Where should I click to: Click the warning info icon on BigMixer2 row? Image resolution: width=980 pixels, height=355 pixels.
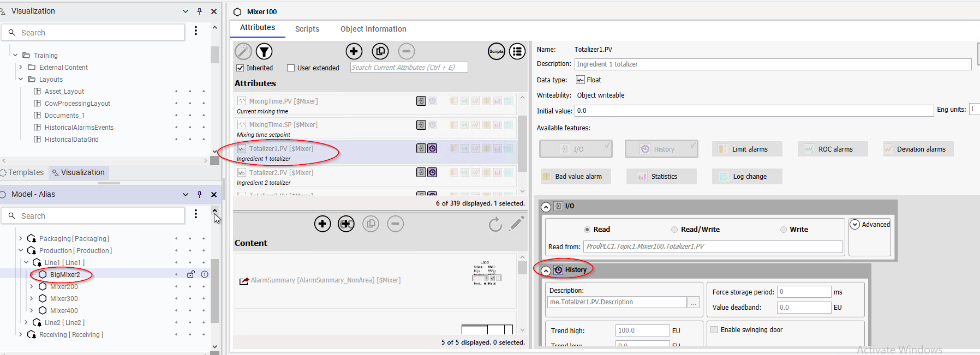[x=205, y=274]
